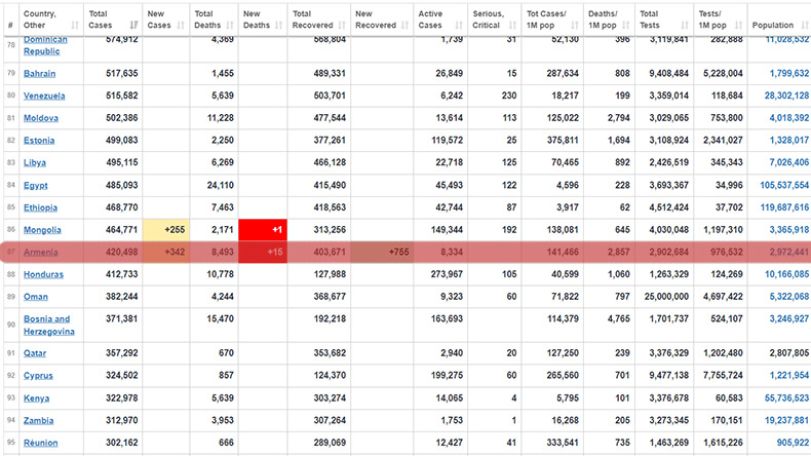Open Venezuela's population link 28,302,128

787,96
